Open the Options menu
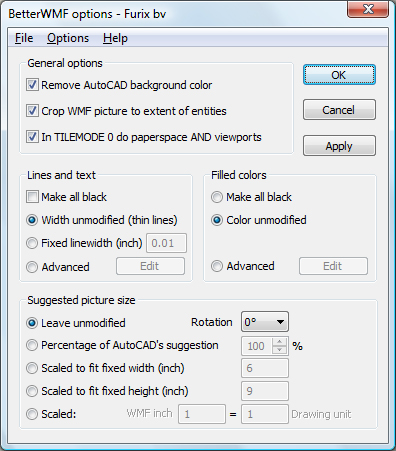 click(68, 38)
